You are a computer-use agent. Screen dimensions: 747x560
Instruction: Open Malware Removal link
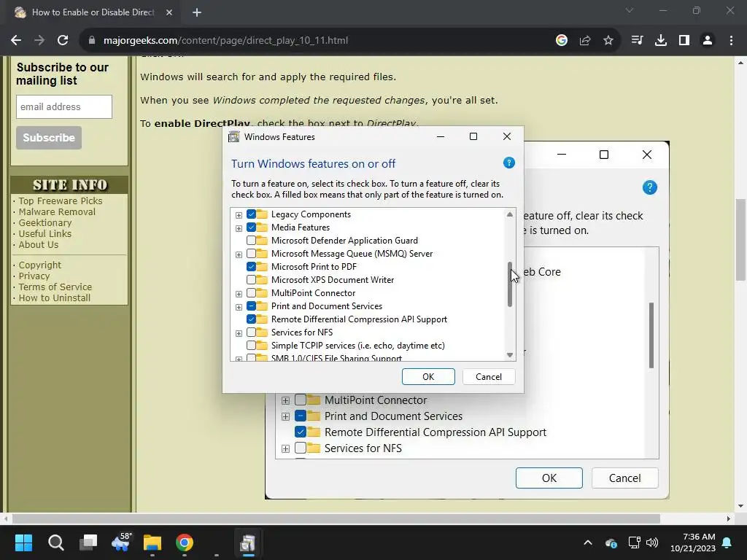pos(57,212)
